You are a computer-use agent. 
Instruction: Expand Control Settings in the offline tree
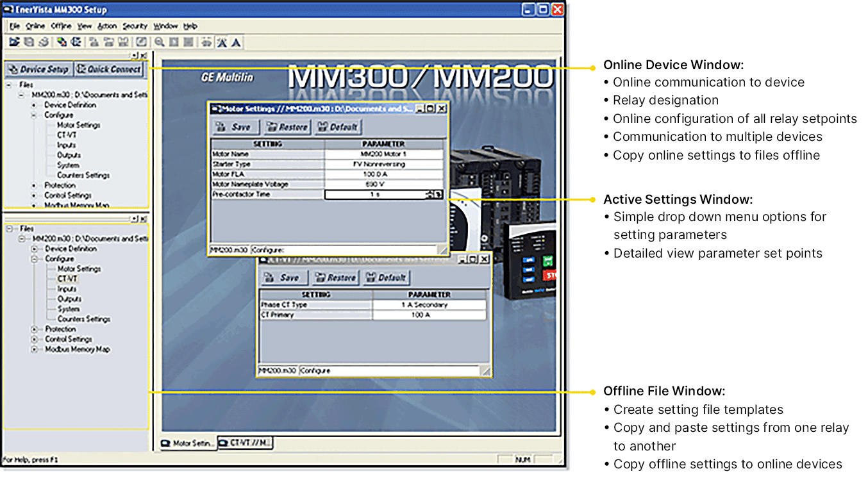click(x=35, y=340)
